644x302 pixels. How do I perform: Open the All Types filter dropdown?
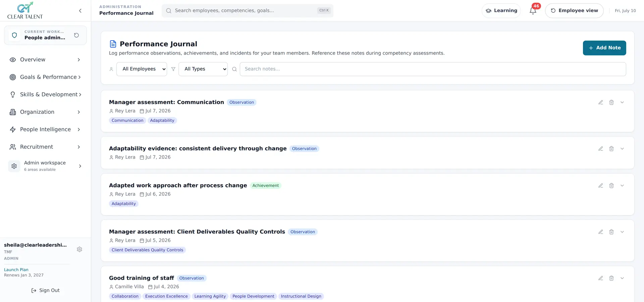coord(203,69)
